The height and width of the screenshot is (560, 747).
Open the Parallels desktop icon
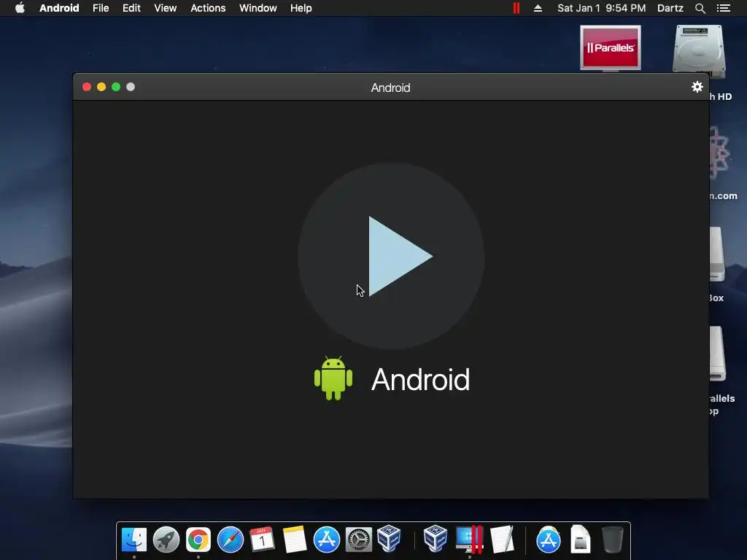click(x=611, y=48)
